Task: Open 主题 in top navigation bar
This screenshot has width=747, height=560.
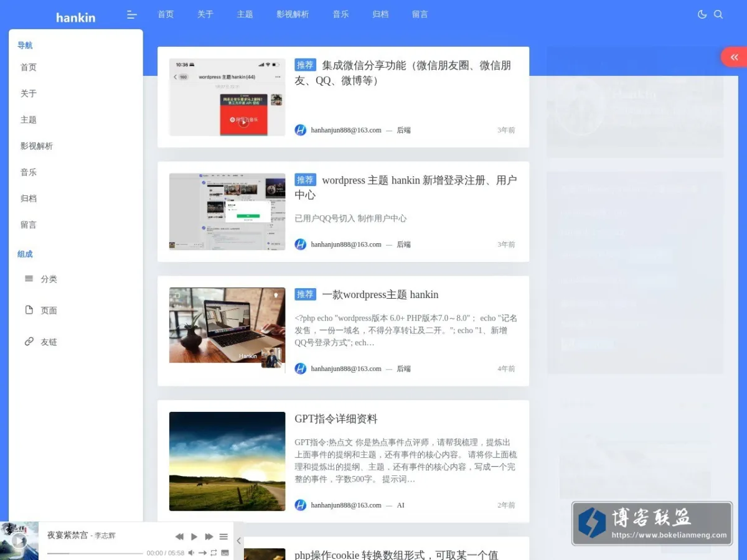Action: point(245,14)
